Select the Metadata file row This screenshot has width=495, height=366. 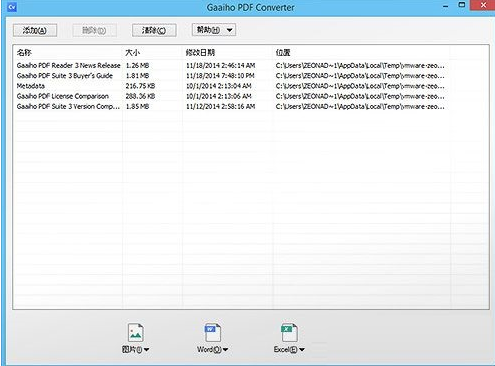(31, 86)
